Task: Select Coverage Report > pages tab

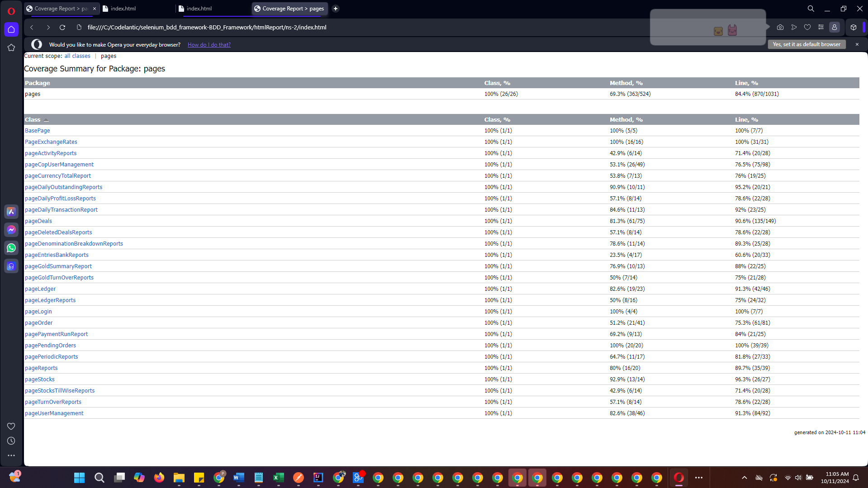Action: point(289,9)
